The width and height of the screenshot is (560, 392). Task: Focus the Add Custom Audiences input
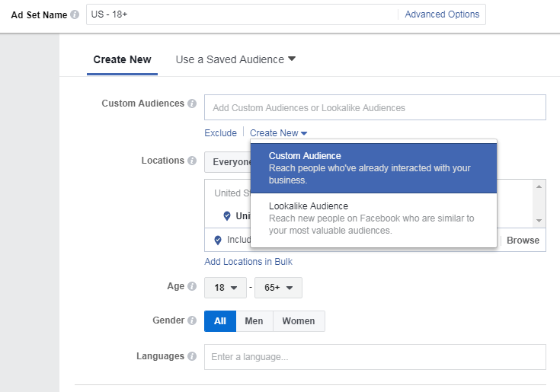pyautogui.click(x=375, y=107)
